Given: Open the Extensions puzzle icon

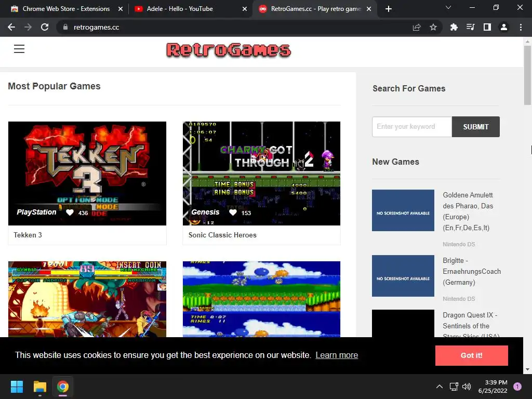Looking at the screenshot, I should (454, 27).
